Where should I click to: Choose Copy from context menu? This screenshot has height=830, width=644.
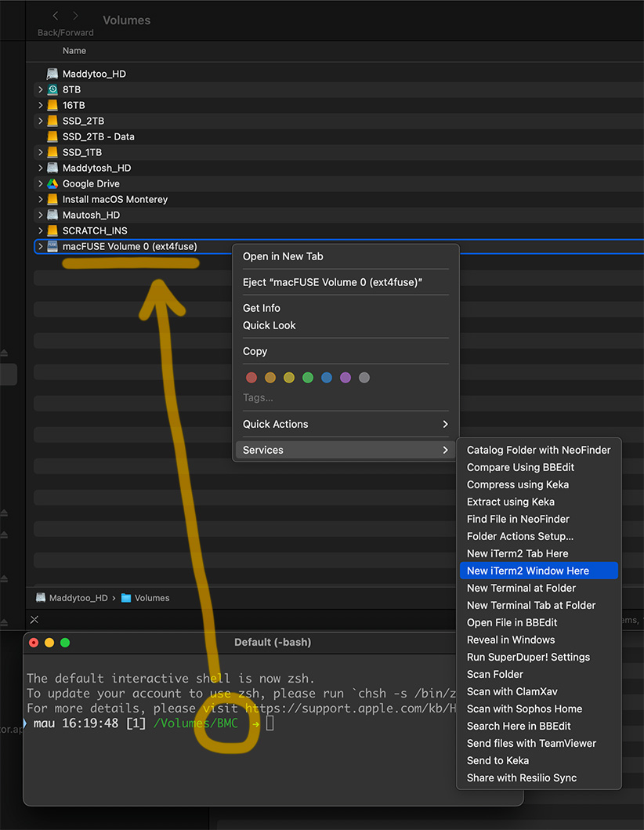click(x=346, y=351)
